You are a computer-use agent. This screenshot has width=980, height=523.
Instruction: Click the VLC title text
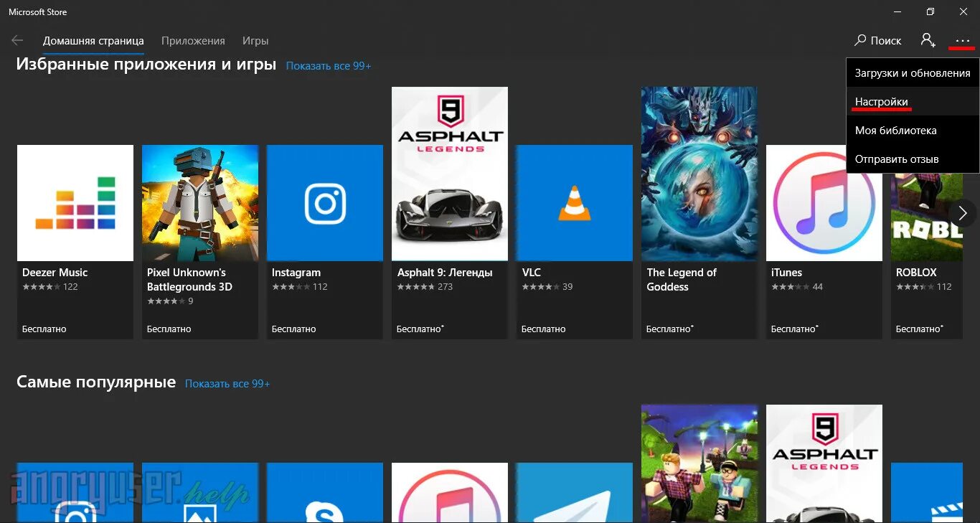pyautogui.click(x=532, y=273)
